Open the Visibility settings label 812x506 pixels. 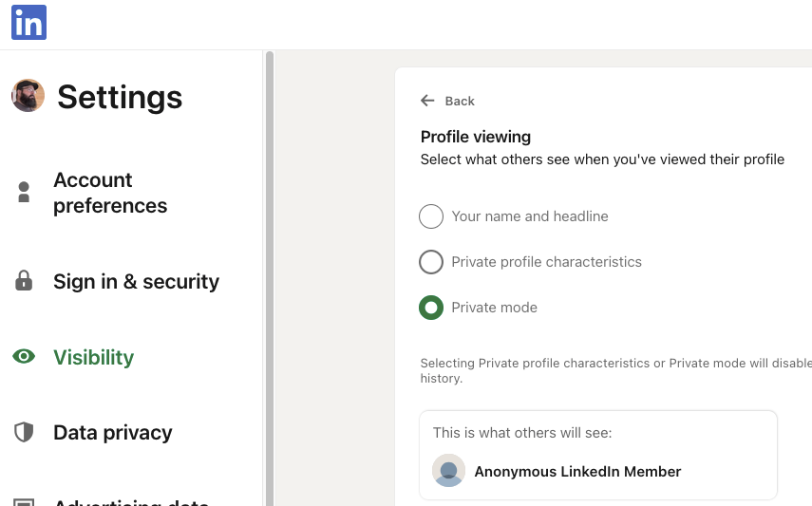[x=93, y=357]
